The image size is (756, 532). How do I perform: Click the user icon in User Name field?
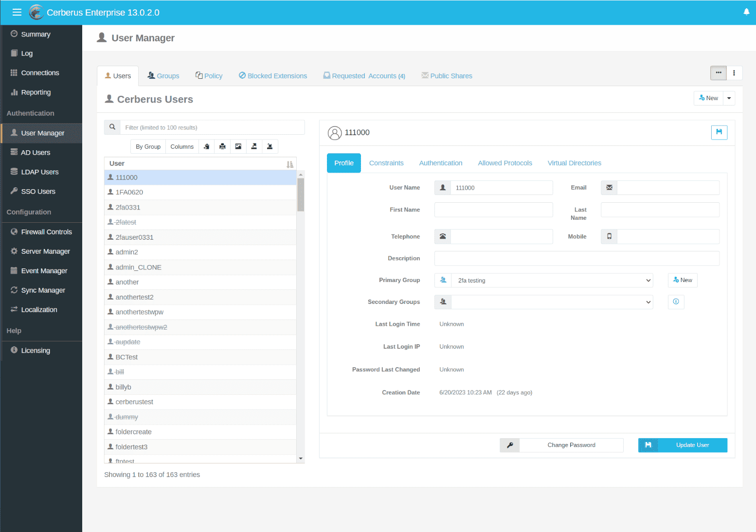443,188
